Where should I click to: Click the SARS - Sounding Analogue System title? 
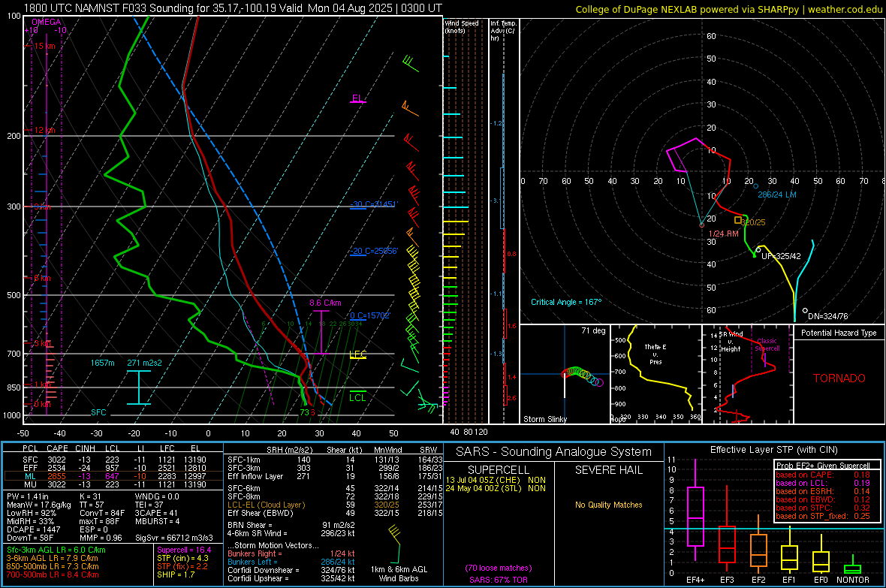click(x=553, y=452)
